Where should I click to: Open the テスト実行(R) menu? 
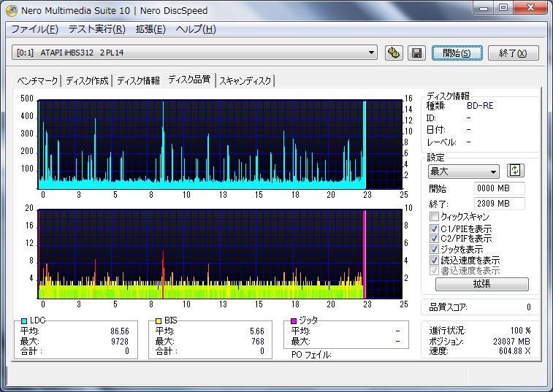click(97, 29)
